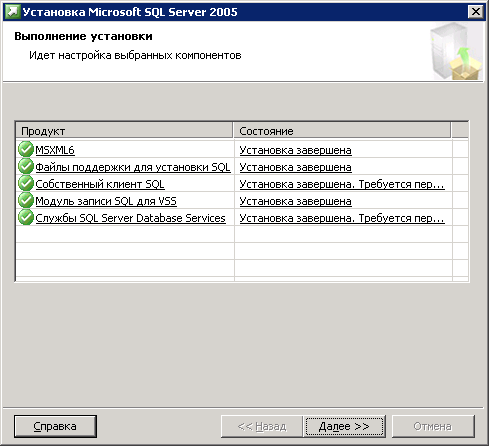Screen dimensions: 489x446
Task: Open the MSXML6 product link
Action: pos(55,150)
